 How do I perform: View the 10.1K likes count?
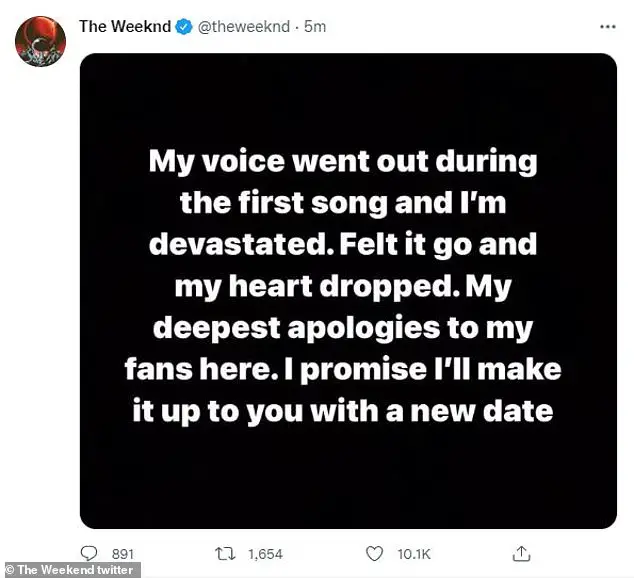(414, 554)
